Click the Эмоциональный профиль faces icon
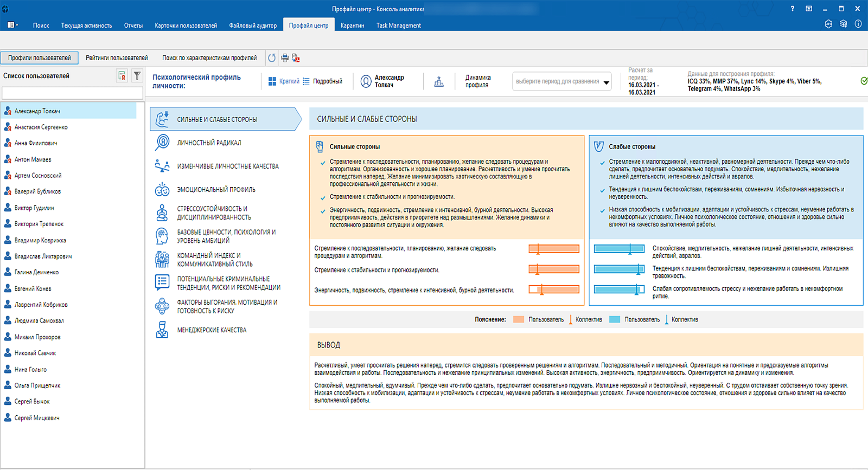 click(162, 190)
